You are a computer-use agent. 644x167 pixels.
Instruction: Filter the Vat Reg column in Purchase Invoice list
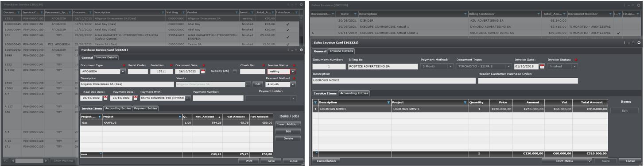pos(184,13)
